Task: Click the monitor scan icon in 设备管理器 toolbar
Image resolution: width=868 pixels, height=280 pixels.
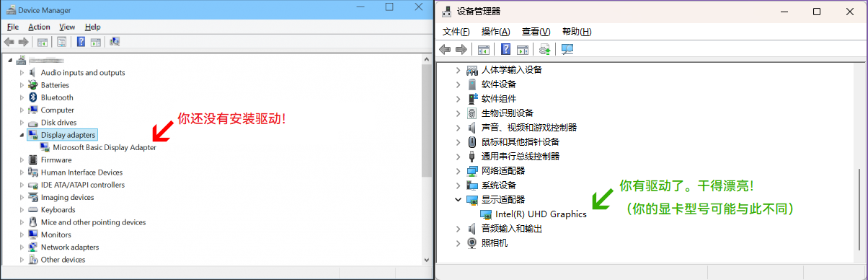Action: [567, 49]
